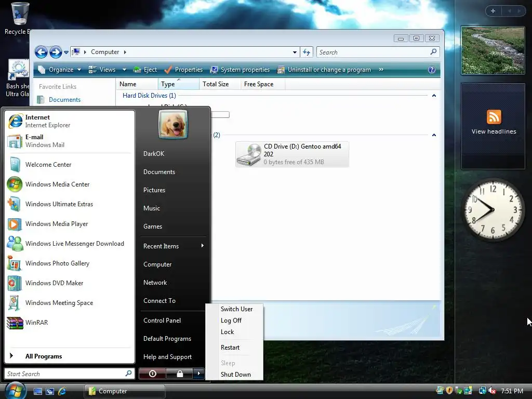
Task: Open recent pages dropdown beside Forward
Action: pos(66,52)
